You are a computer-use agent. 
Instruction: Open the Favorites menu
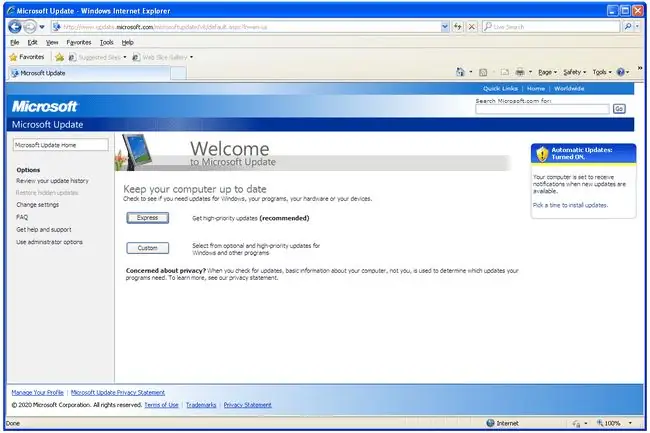tap(79, 42)
